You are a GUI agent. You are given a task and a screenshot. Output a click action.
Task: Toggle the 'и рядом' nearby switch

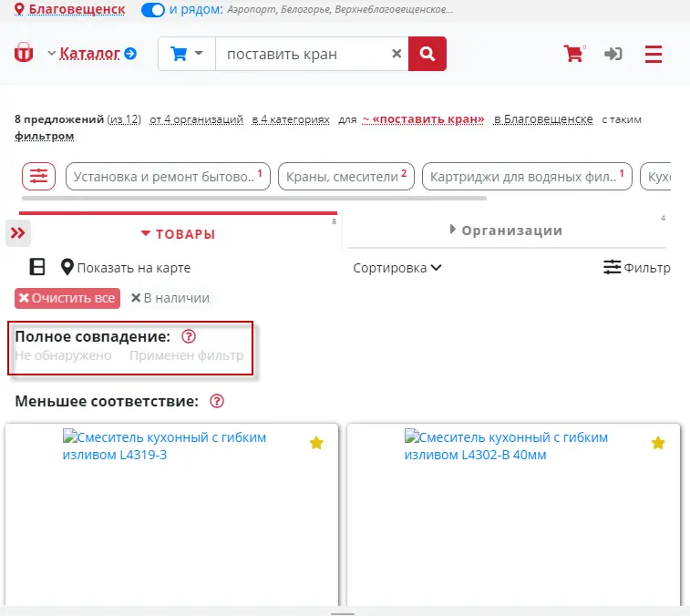point(153,10)
